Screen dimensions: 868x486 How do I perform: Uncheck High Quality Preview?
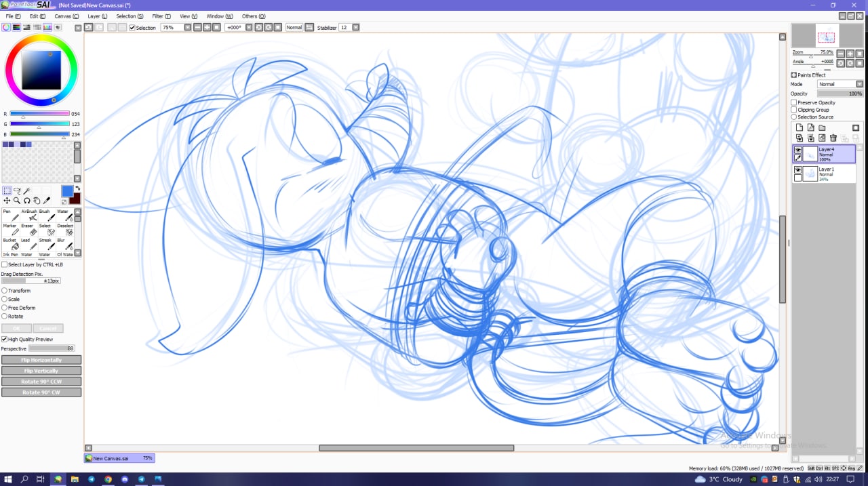pos(5,340)
